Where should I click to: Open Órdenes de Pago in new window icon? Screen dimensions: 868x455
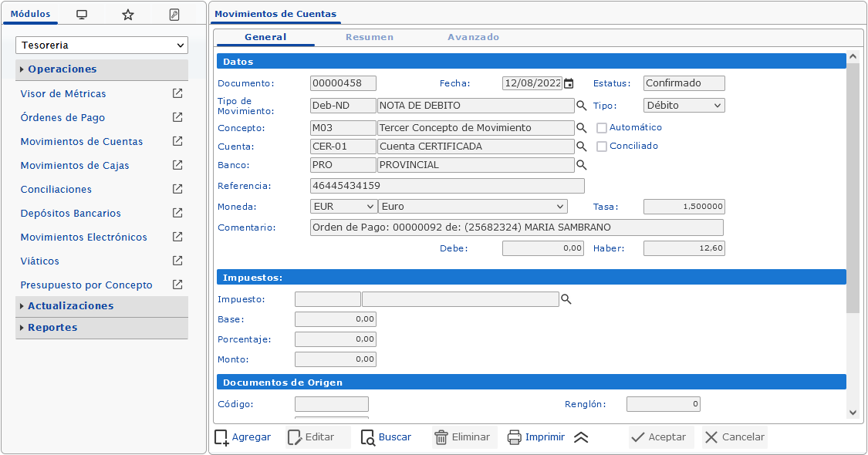(177, 117)
